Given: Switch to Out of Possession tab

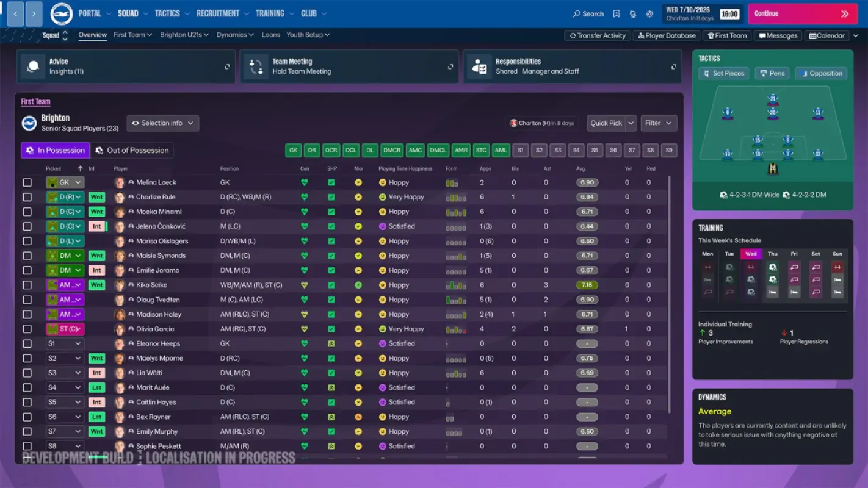Looking at the screenshot, I should (x=132, y=150).
